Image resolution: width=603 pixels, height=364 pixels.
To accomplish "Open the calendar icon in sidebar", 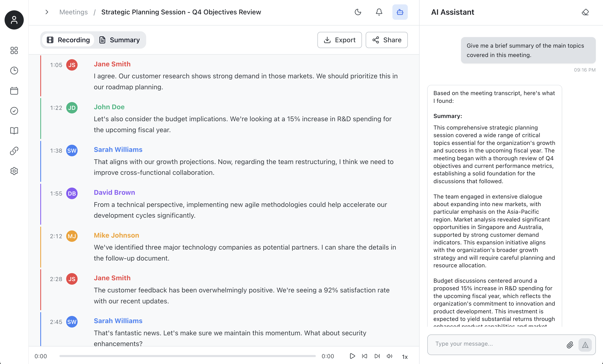I will (14, 91).
